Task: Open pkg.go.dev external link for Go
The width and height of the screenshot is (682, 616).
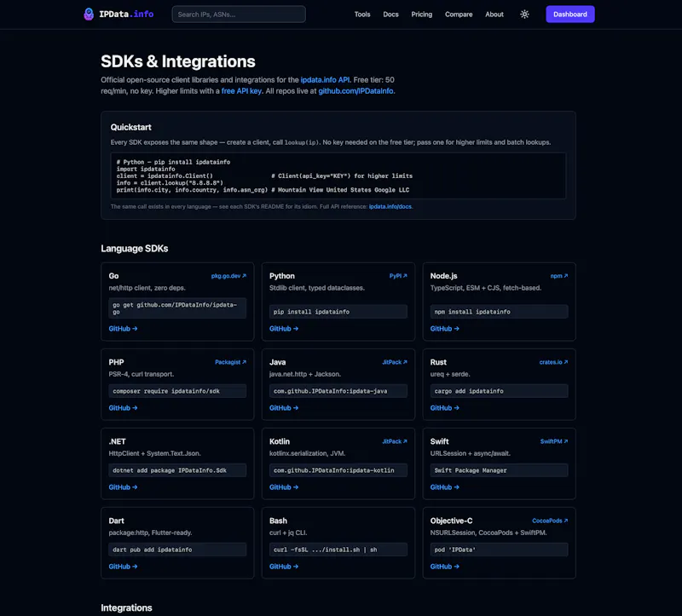Action: coord(228,276)
